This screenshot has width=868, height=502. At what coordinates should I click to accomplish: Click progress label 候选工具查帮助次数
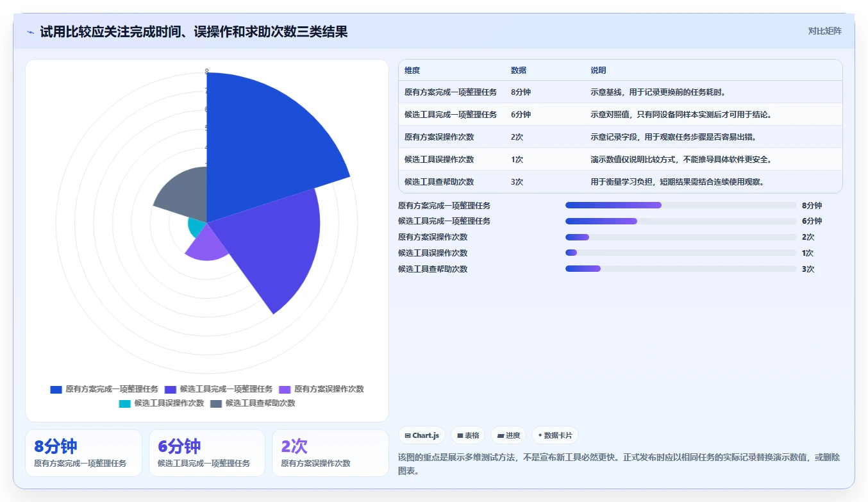point(433,269)
